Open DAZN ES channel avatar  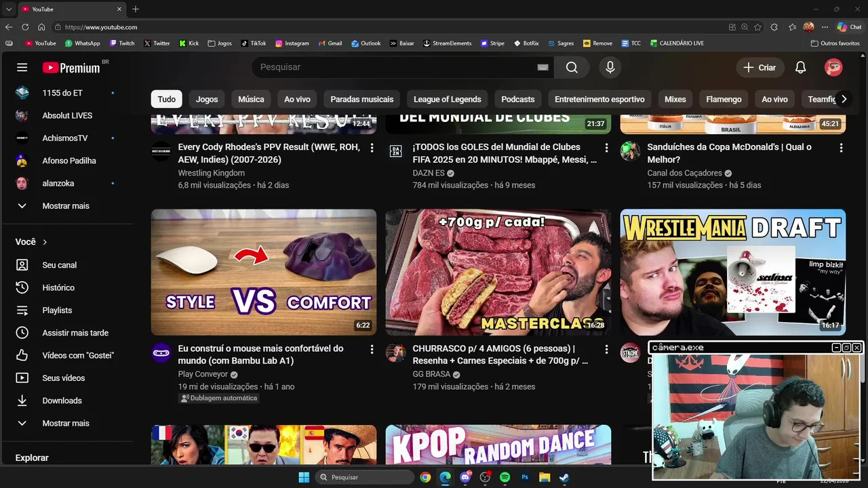[x=396, y=150]
